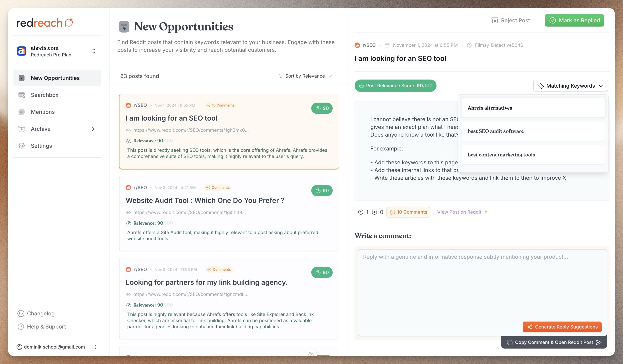Click the Relevance gauge icon in first card
This screenshot has width=623, height=364.
(129, 141)
